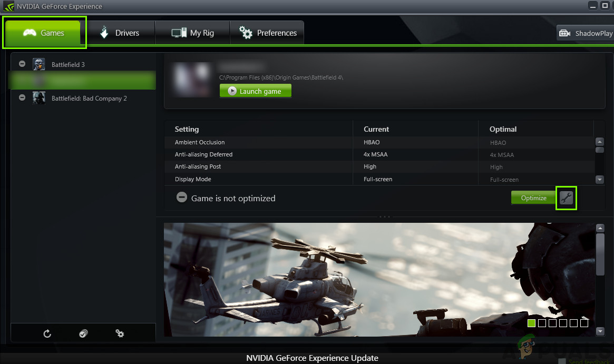Select Battlefield: Bad Company 2 game
This screenshot has width=614, height=364.
pyautogui.click(x=82, y=98)
